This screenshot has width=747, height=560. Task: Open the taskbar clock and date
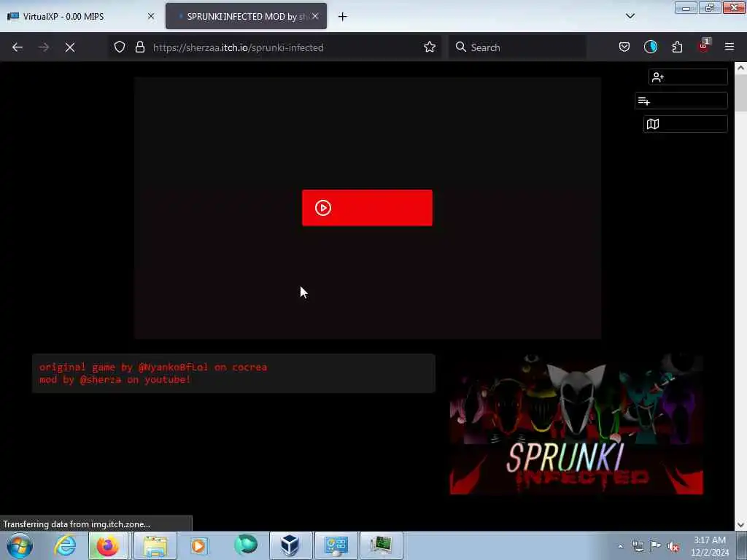tap(710, 546)
